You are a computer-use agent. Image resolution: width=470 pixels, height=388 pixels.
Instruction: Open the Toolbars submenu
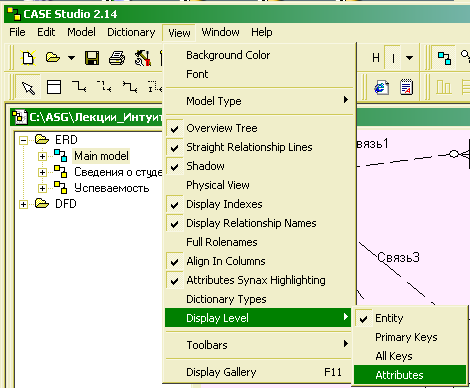click(x=259, y=345)
